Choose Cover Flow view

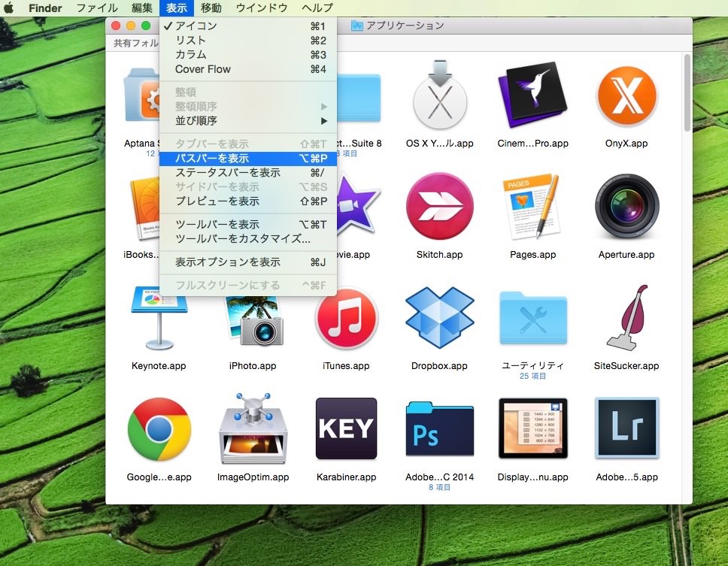pos(248,69)
